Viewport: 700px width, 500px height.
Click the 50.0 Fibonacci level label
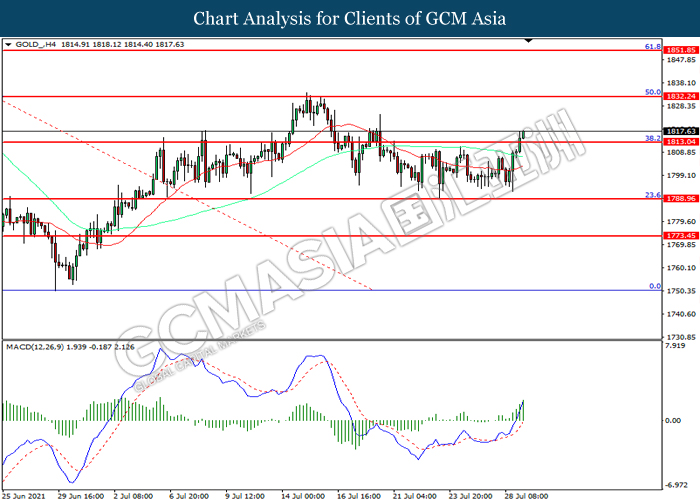[653, 92]
